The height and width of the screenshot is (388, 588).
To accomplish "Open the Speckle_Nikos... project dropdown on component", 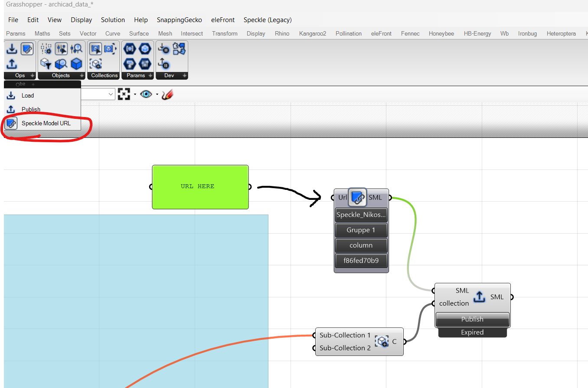I will (x=361, y=215).
